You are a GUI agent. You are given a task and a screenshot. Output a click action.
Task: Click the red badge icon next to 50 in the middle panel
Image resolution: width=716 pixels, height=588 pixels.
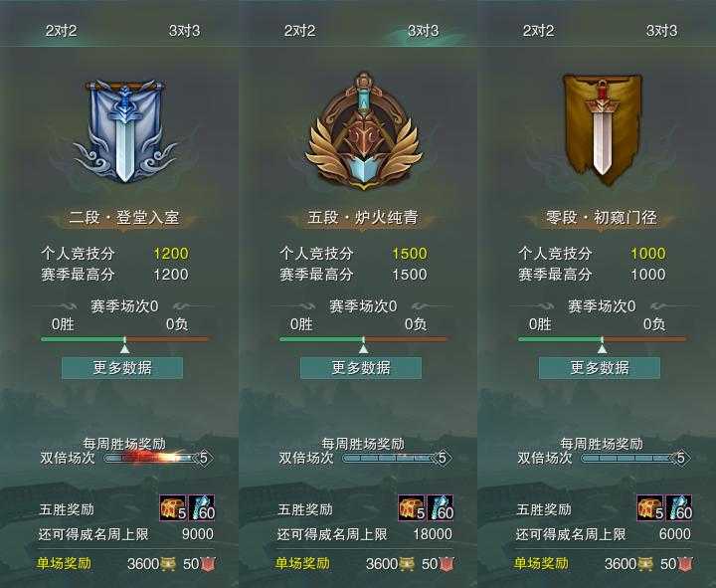coord(447,564)
